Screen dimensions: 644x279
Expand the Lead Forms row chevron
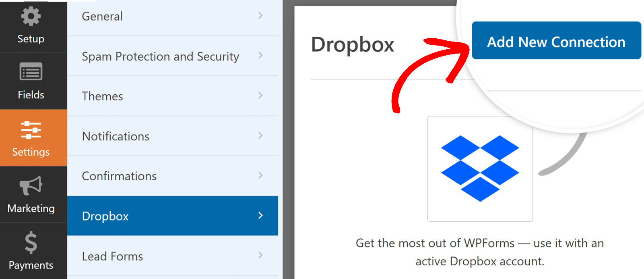260,255
